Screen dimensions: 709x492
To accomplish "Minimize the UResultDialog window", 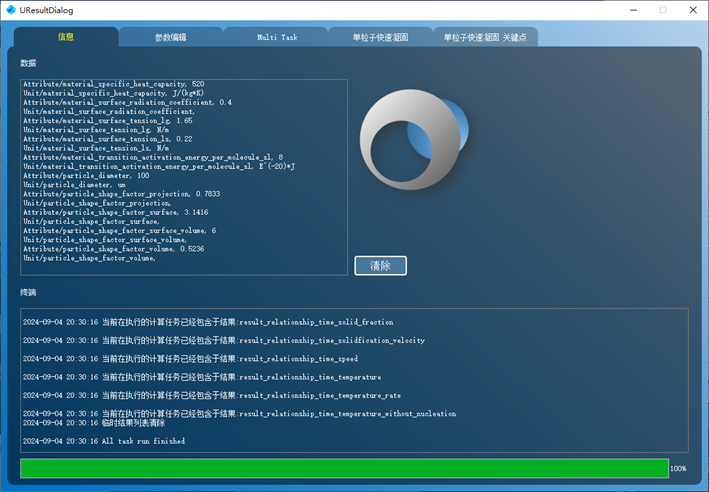I will [631, 10].
